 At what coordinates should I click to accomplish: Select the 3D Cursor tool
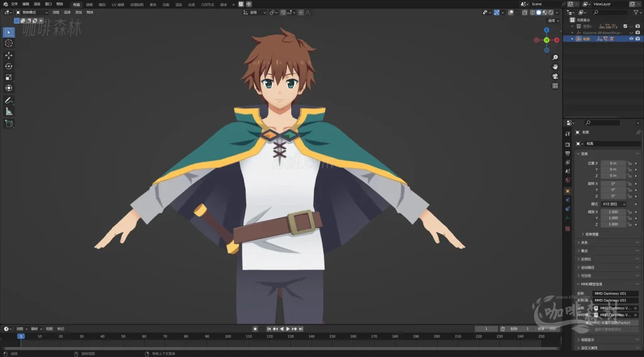[9, 43]
